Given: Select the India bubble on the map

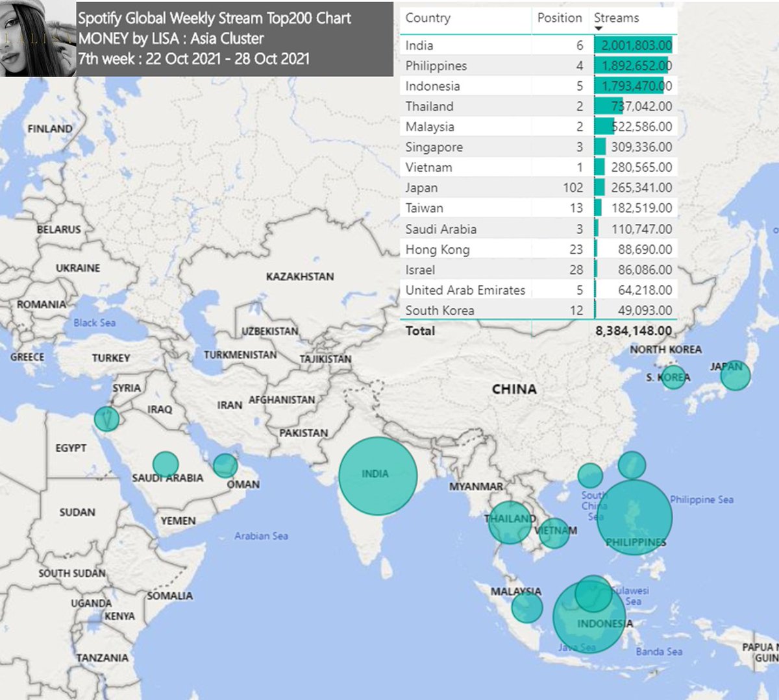Looking at the screenshot, I should pos(378,476).
